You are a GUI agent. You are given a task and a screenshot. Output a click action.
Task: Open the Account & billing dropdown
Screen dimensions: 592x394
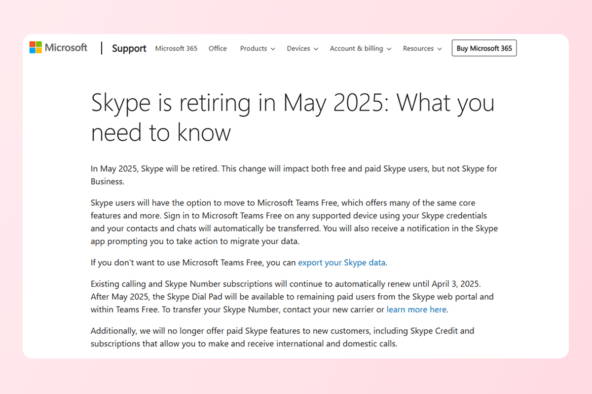[361, 48]
